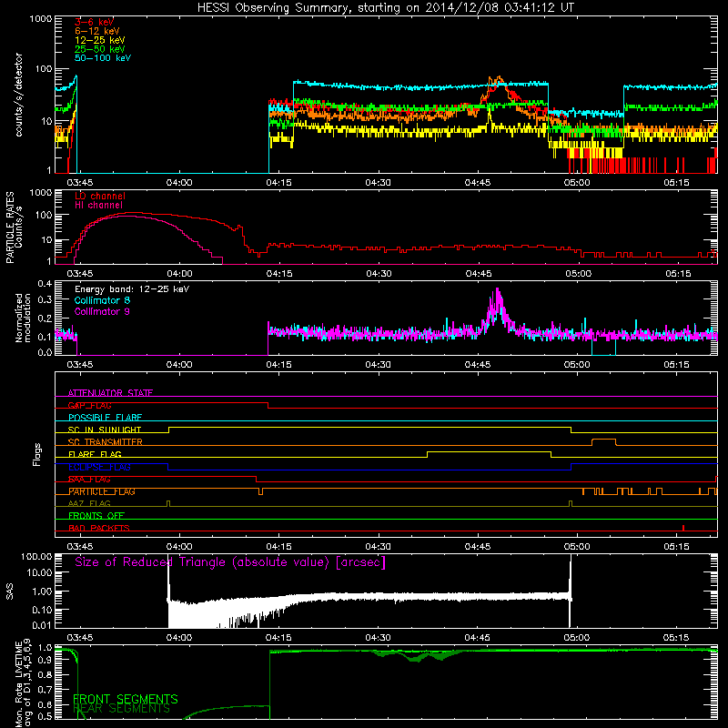
Task: Select the 6-12 keV legend label
Action: pyautogui.click(x=96, y=31)
